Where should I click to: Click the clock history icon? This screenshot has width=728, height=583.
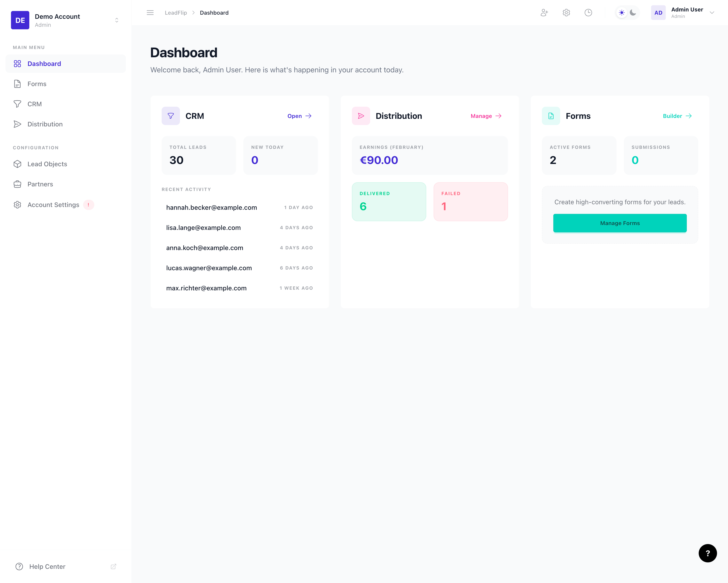(x=588, y=13)
